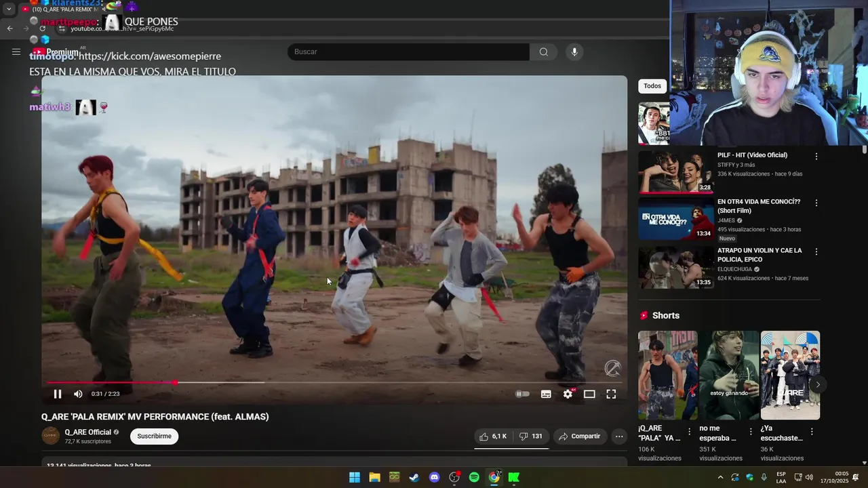
Task: Open options for ¡Q_ARE "PALA" short
Action: point(690,432)
